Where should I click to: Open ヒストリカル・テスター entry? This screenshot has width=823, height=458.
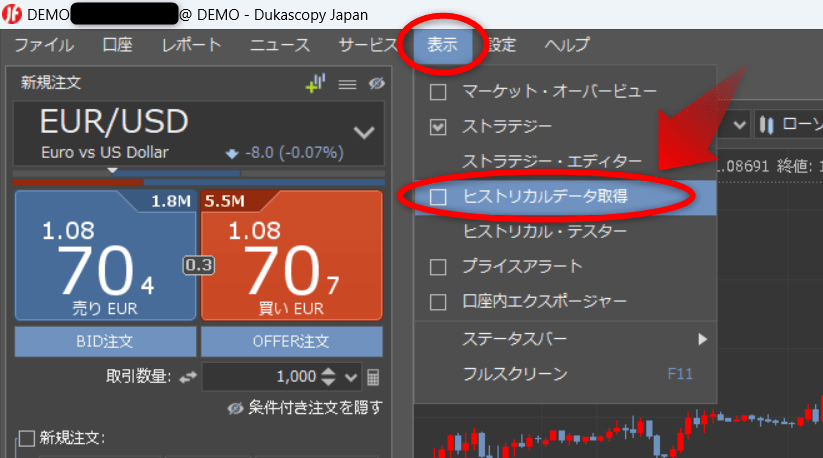coord(565,231)
